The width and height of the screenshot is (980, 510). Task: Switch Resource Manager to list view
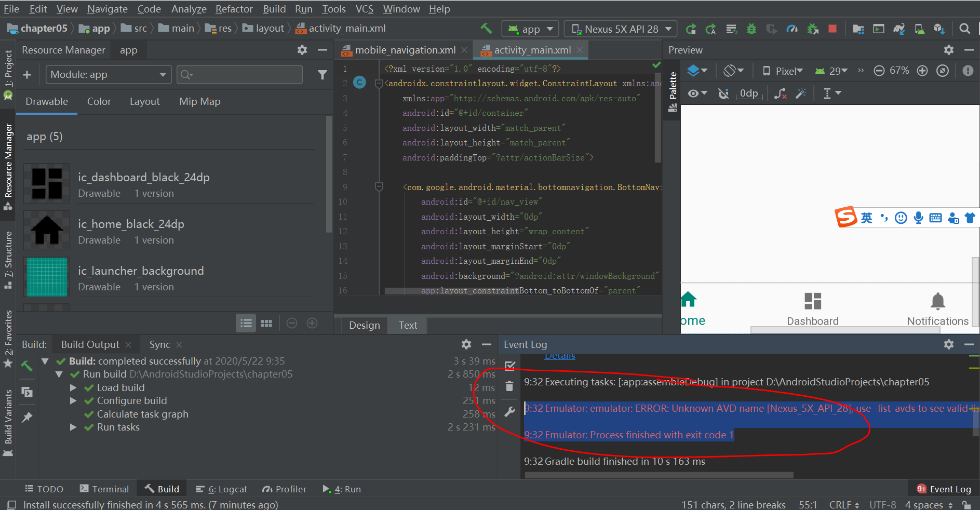(x=246, y=323)
